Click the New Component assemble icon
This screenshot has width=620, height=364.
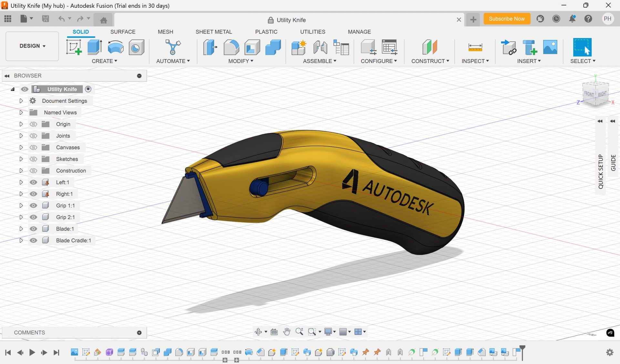[298, 47]
